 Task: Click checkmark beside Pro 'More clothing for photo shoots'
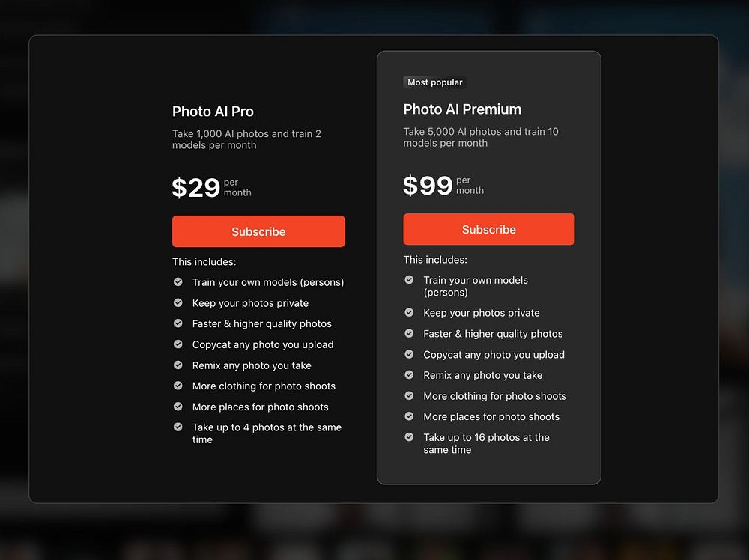point(178,386)
